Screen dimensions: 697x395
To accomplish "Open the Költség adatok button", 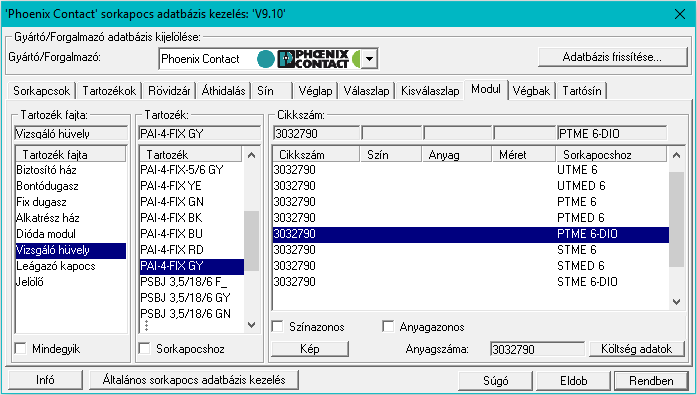I will coord(637,349).
